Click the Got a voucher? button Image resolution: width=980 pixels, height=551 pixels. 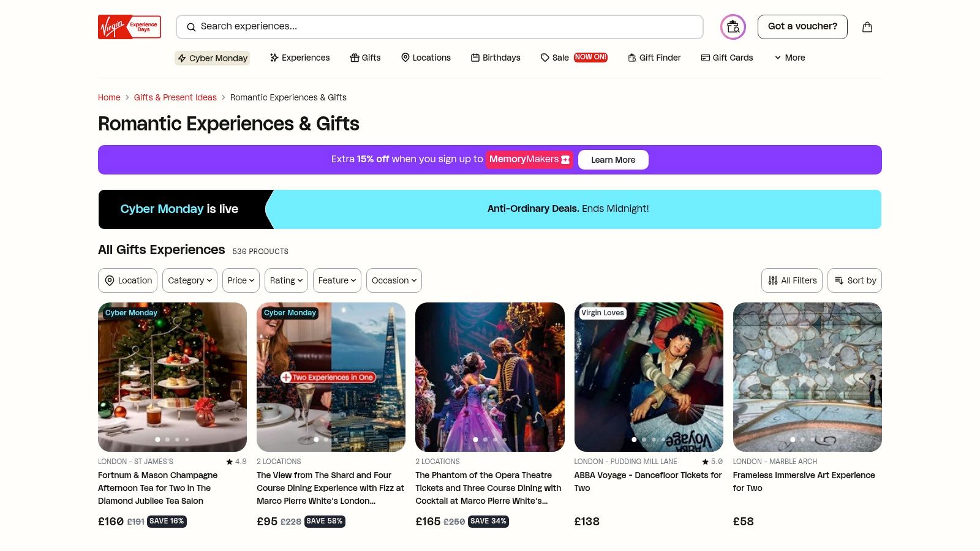802,26
